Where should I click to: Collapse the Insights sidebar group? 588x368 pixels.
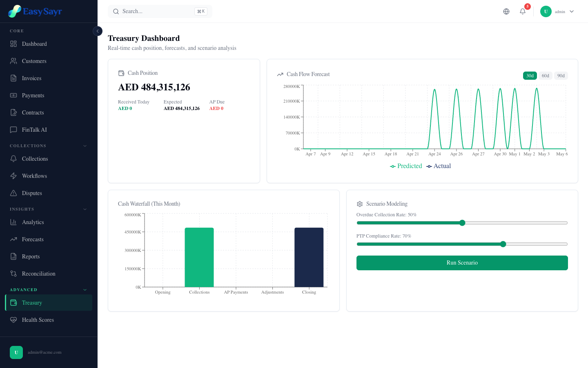click(85, 209)
